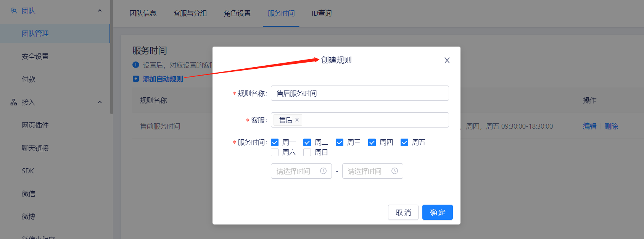Uncheck the 周二 checkbox

(307, 142)
